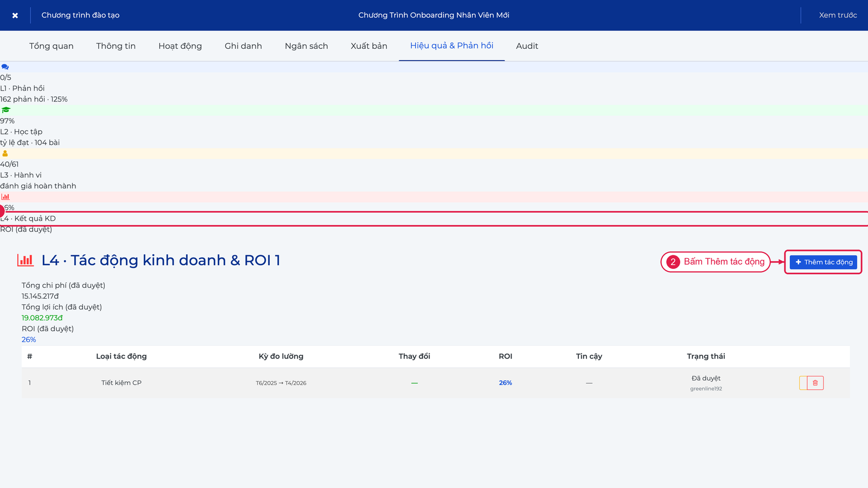Click the Thêm tác động button
Screen dimensions: 868x488
pyautogui.click(x=824, y=262)
